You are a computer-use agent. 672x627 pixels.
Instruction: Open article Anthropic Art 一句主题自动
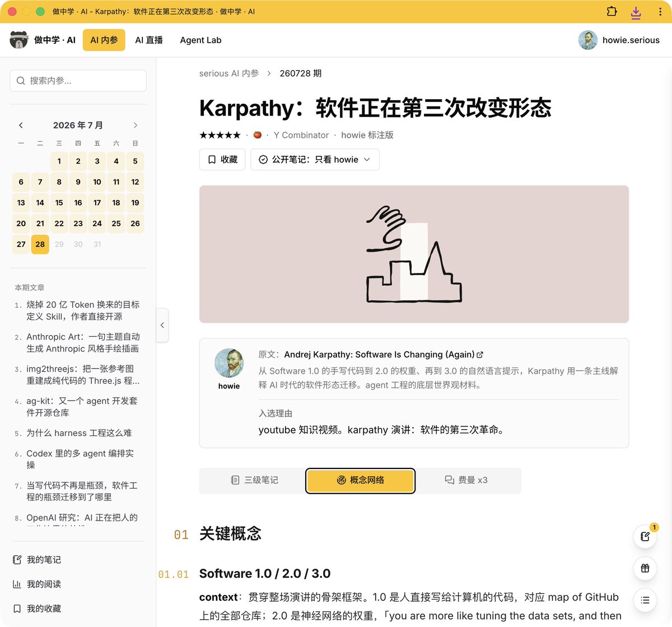[83, 342]
